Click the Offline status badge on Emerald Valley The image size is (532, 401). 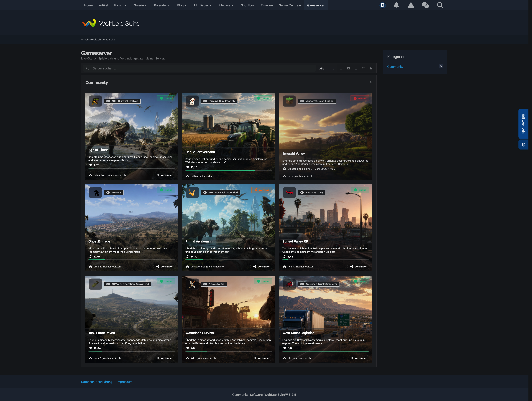[360, 98]
